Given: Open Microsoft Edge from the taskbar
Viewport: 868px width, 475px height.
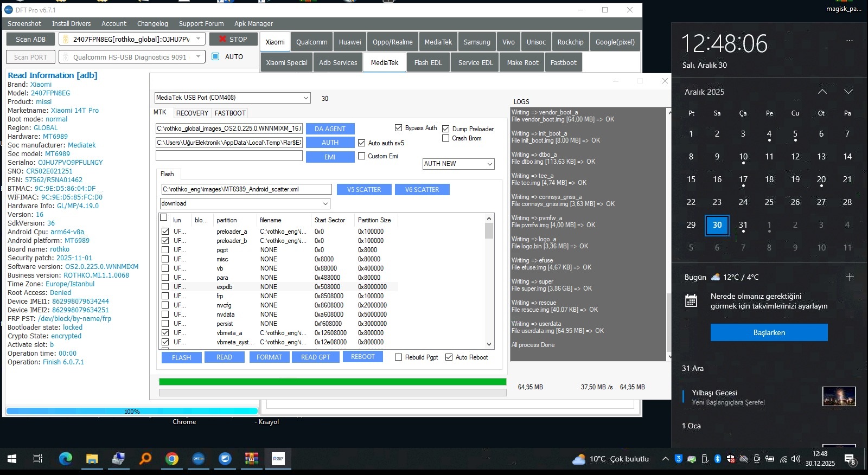Looking at the screenshot, I should 66,459.
